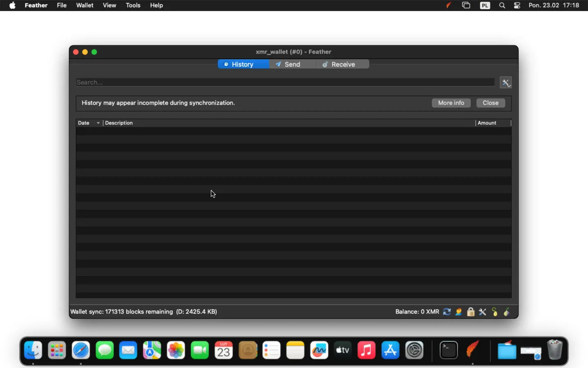This screenshot has width=588, height=368.
Task: Open settings via status bar wrench icon
Action: click(x=483, y=312)
